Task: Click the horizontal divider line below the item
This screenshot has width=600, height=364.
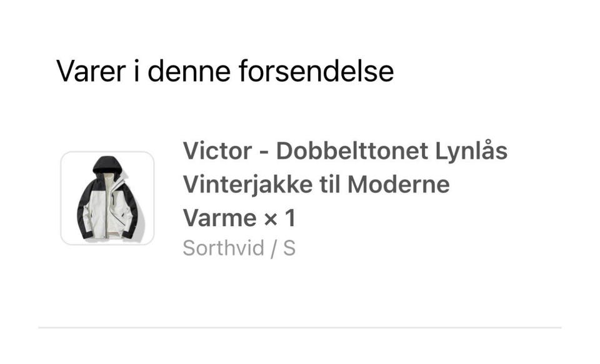Action: [300, 328]
